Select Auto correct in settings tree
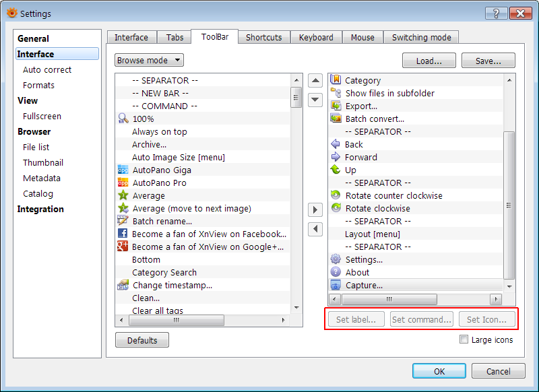This screenshot has height=392, width=539. (x=47, y=70)
